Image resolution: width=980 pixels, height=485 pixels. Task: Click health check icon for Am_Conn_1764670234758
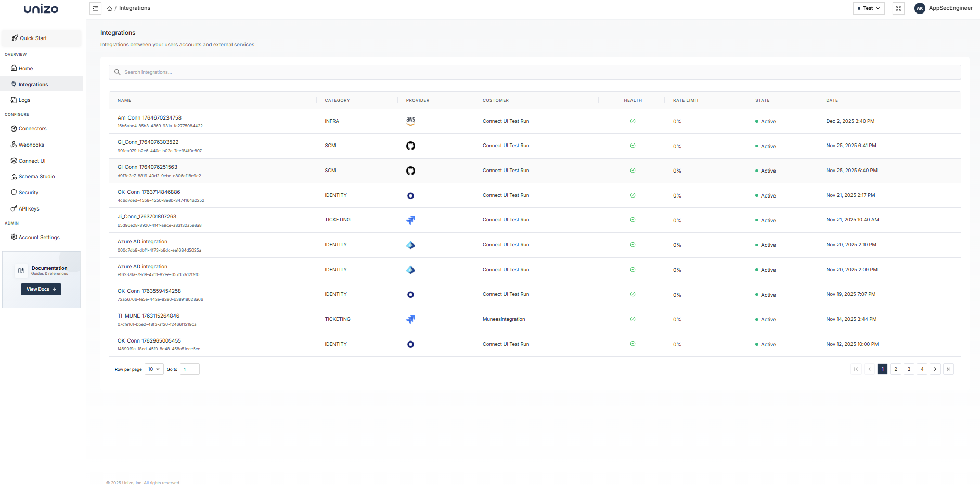pyautogui.click(x=633, y=121)
